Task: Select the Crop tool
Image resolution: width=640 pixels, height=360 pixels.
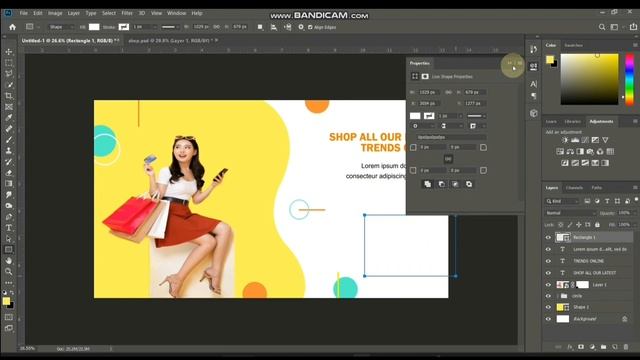Action: (x=9, y=96)
